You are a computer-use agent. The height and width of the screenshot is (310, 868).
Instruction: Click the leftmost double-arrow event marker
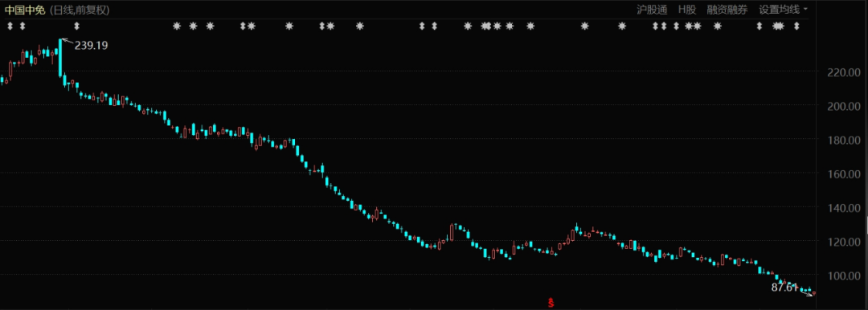10,26
